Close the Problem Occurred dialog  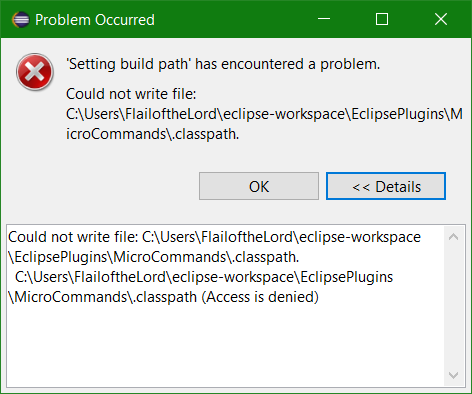click(441, 19)
